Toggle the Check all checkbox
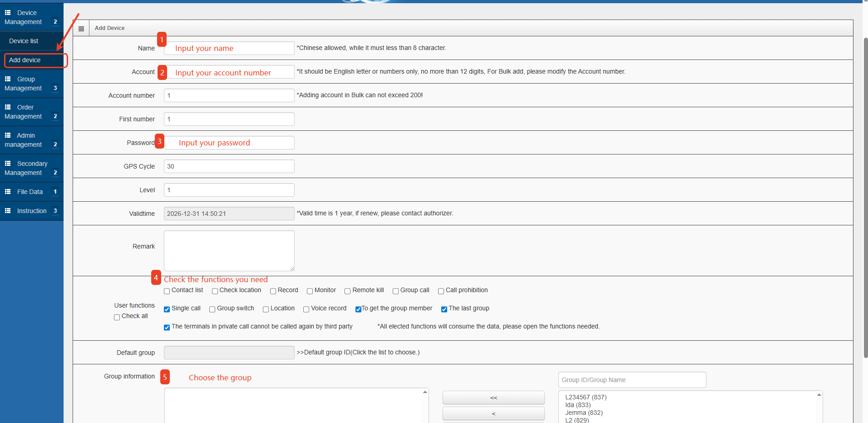This screenshot has width=868, height=423. pos(117,317)
